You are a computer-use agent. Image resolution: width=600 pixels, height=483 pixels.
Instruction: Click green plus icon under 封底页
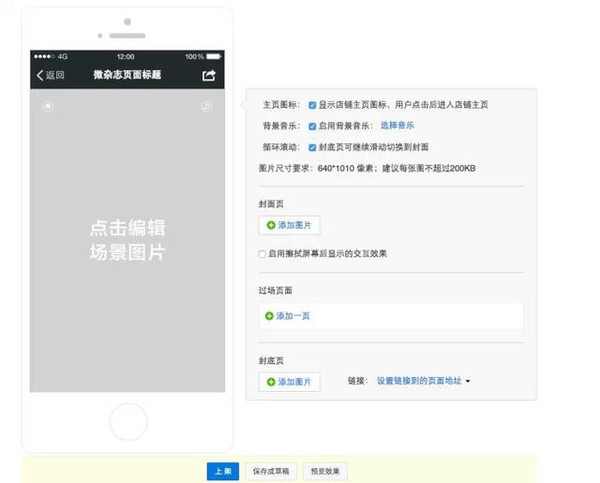(271, 382)
